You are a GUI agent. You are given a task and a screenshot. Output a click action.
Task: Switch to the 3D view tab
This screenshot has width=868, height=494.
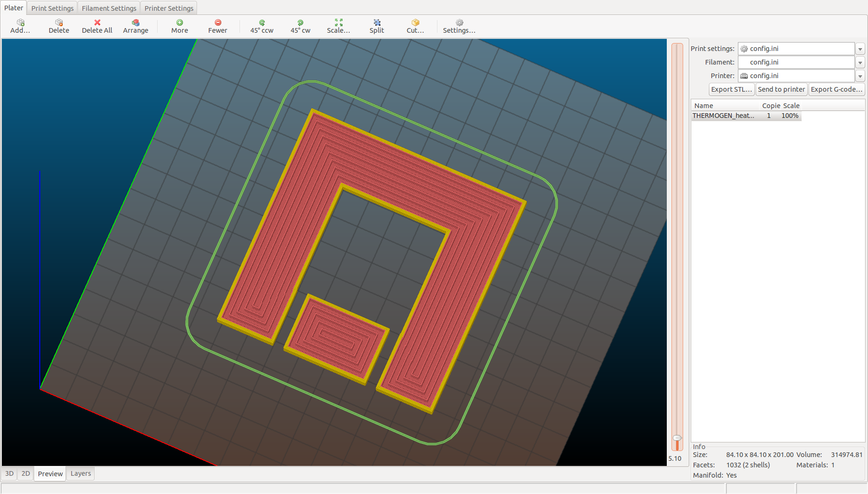pos(9,473)
